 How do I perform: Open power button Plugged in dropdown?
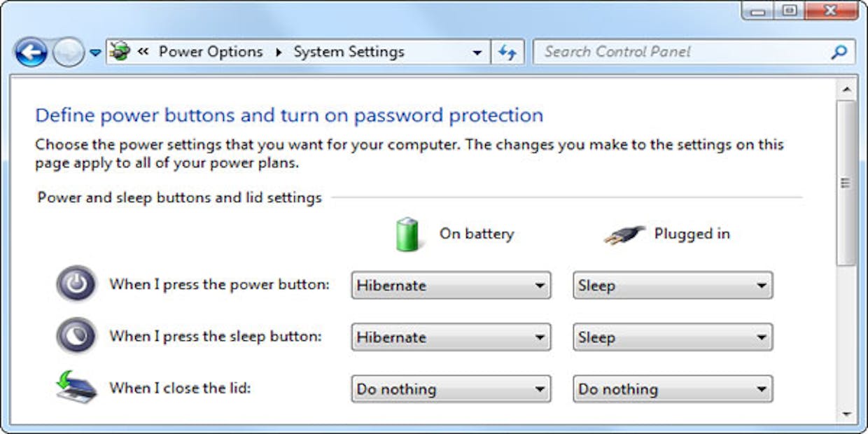point(673,286)
